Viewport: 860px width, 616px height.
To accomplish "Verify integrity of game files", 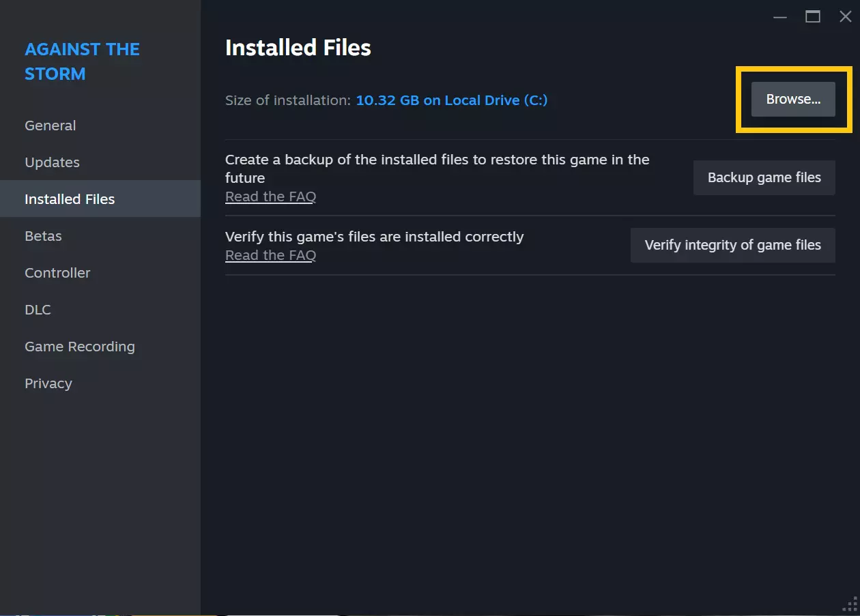I will (x=732, y=245).
